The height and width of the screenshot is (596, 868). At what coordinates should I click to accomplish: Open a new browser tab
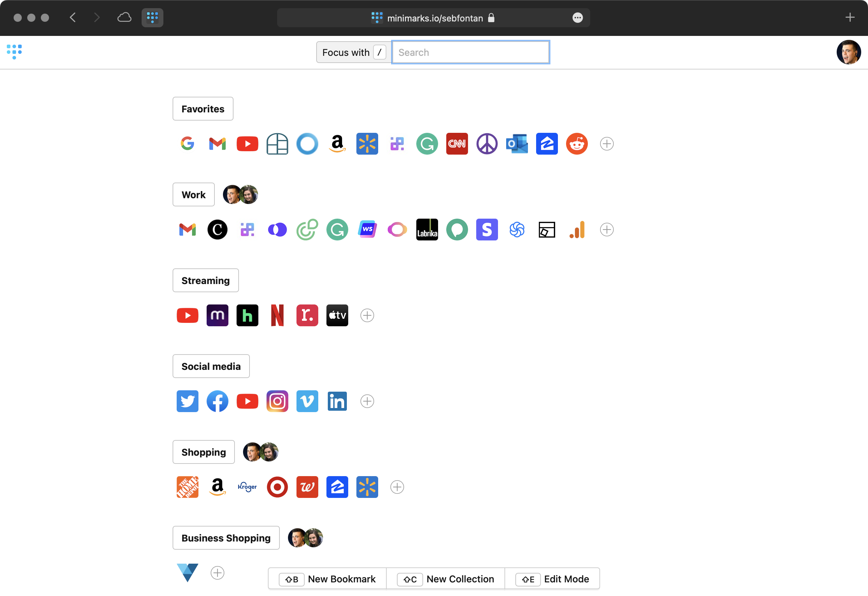pyautogui.click(x=850, y=18)
